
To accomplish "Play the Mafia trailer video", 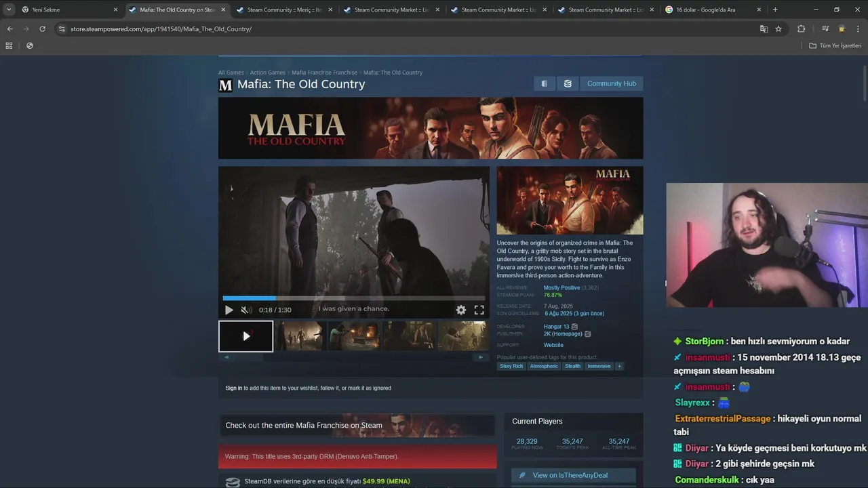I will click(229, 310).
